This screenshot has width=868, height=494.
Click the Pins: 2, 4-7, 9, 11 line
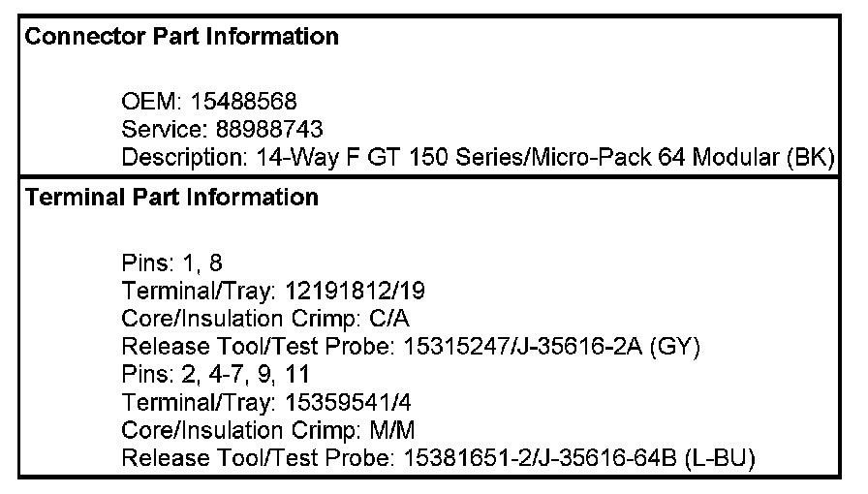[x=215, y=373]
